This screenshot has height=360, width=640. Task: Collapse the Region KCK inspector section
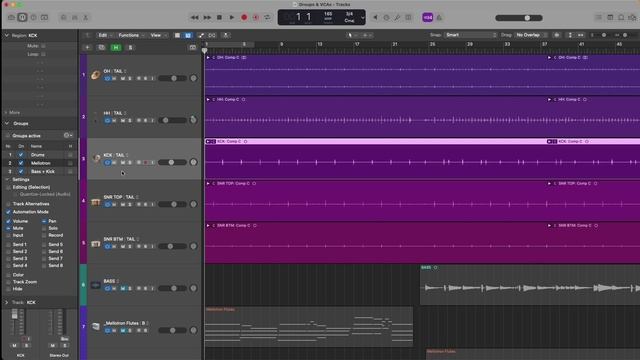tap(7, 36)
